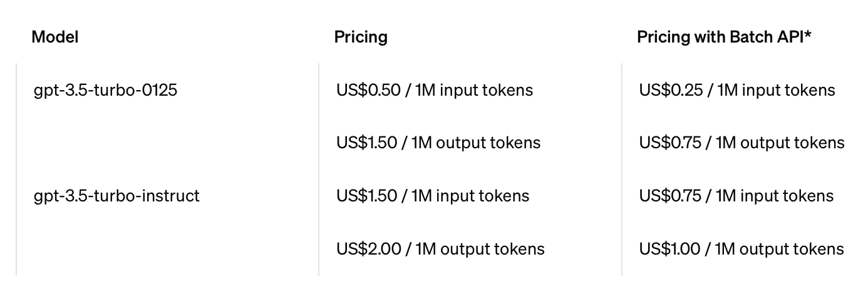
Task: Click the US$1.50 amount for input tokens
Action: [367, 196]
